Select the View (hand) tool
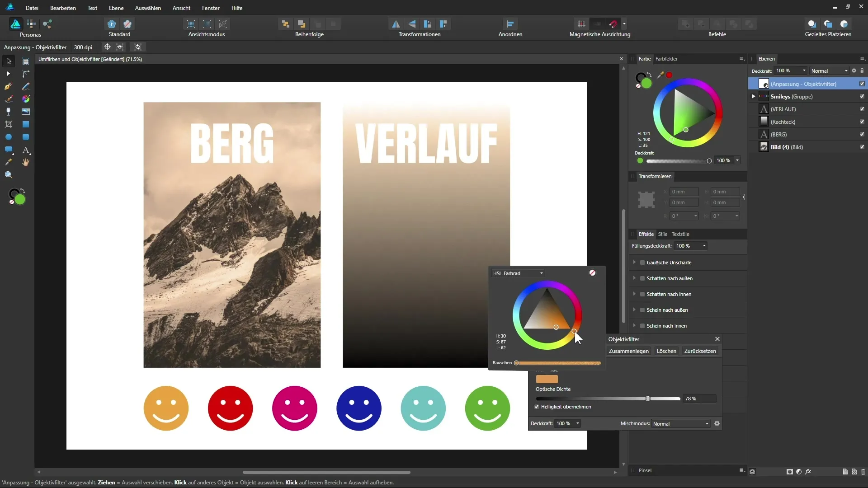This screenshot has height=488, width=868. pos(26,162)
